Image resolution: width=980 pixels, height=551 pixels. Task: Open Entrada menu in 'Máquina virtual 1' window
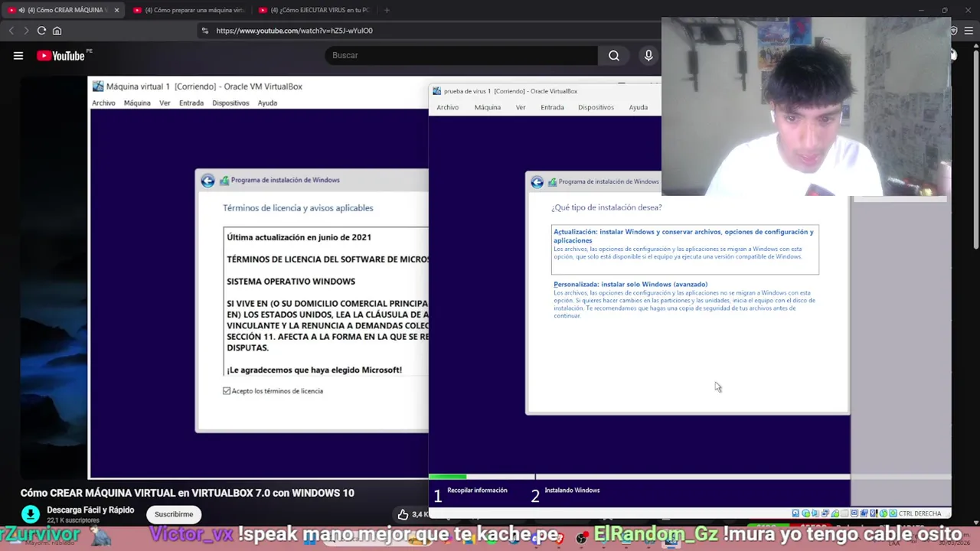191,103
